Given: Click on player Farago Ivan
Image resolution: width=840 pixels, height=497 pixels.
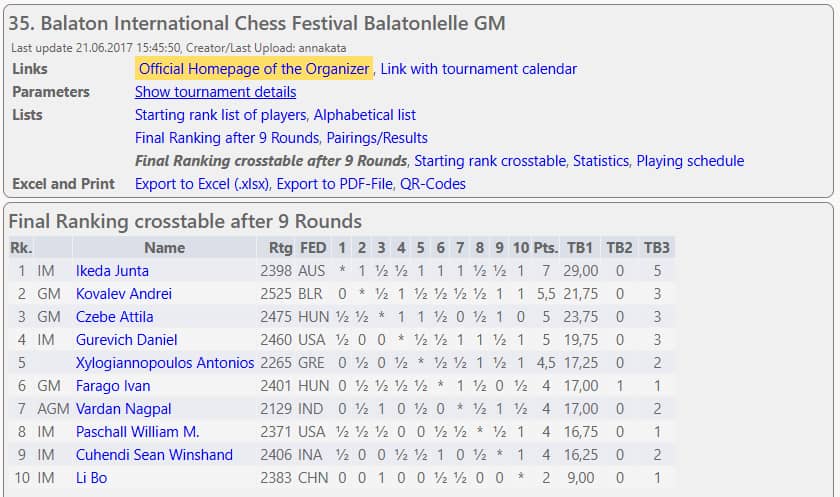Looking at the screenshot, I should tap(113, 386).
